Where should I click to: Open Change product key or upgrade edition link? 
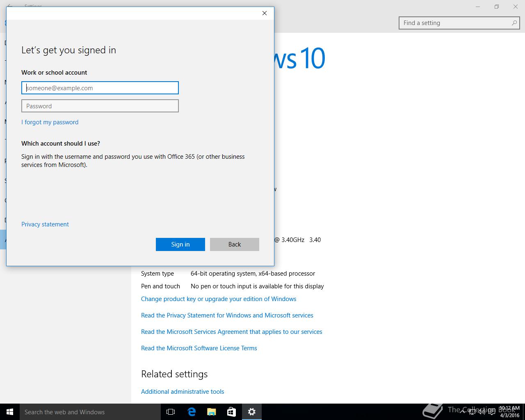pos(219,299)
